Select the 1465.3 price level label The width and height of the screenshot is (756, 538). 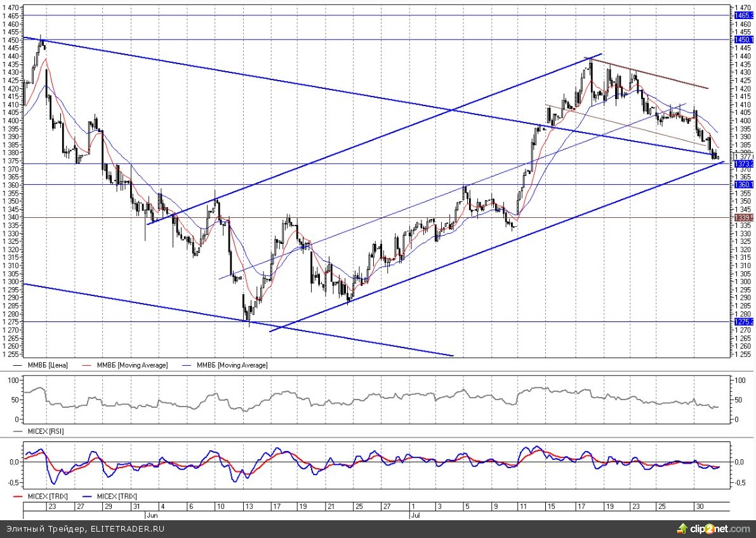743,15
